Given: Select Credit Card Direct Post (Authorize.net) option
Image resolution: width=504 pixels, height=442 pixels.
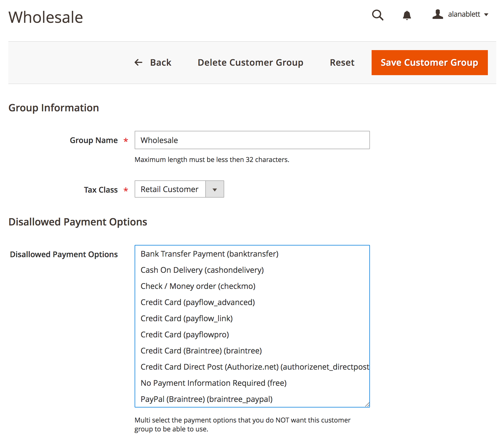Looking at the screenshot, I should tap(252, 367).
